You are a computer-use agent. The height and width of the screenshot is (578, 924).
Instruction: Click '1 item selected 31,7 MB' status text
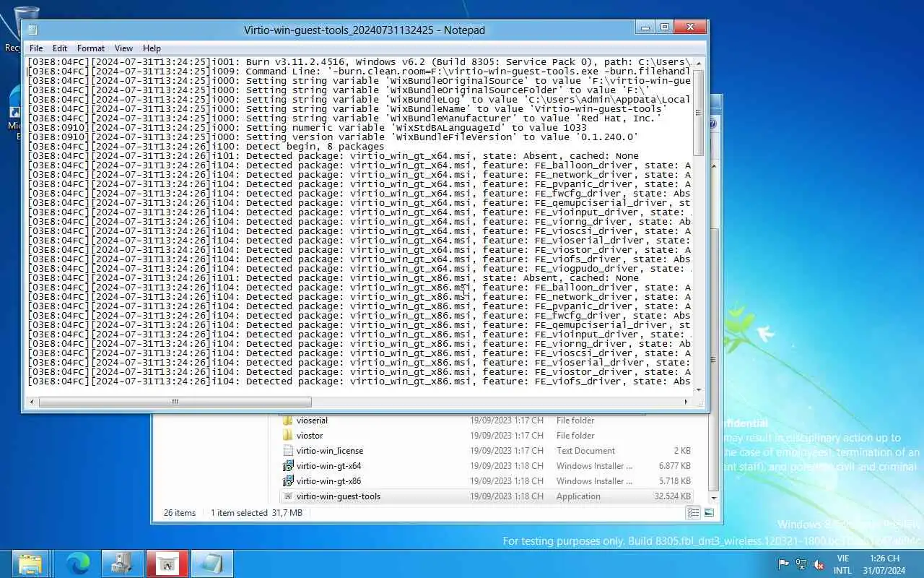click(x=256, y=513)
